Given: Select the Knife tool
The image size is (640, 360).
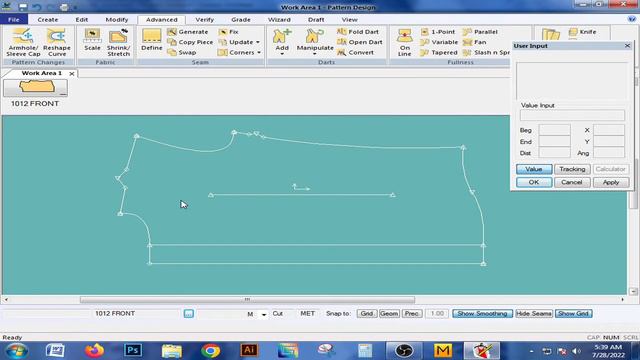Looking at the screenshot, I should click(x=583, y=32).
